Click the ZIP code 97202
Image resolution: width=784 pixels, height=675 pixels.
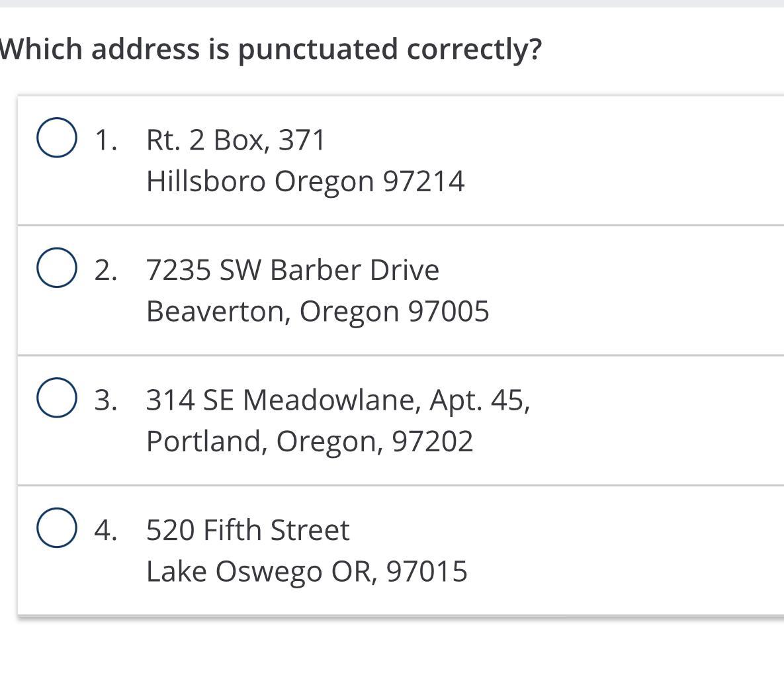433,441
